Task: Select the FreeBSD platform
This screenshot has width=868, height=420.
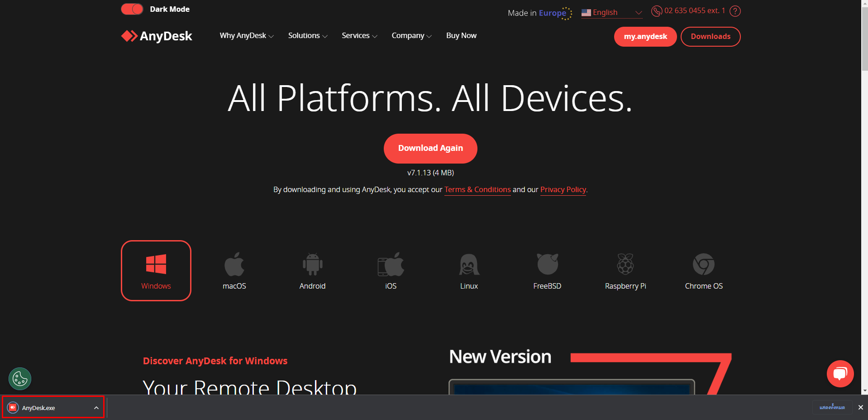Action: point(548,270)
